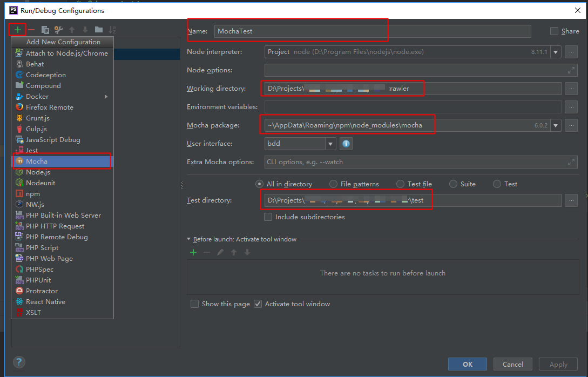This screenshot has height=377, width=588.
Task: Click the Extra Mocha options field
Action: point(421,162)
